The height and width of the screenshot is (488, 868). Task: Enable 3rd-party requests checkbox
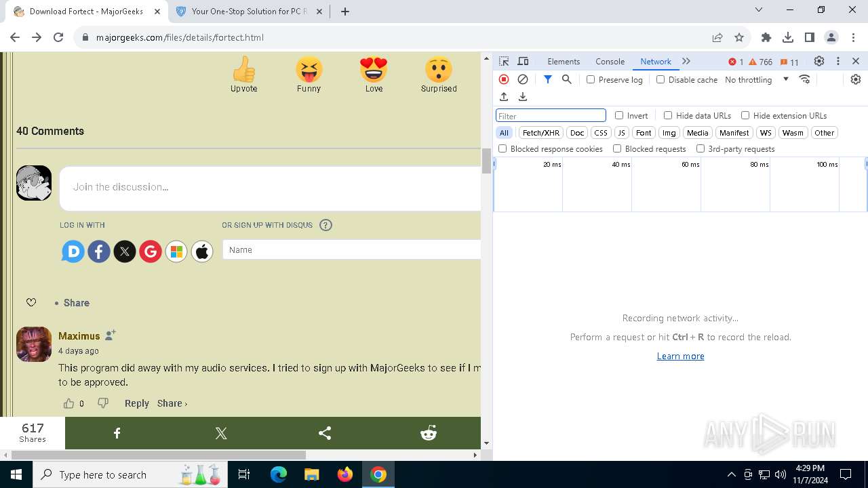click(701, 148)
